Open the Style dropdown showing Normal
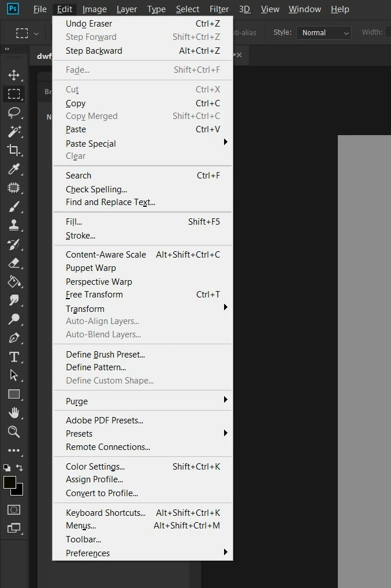This screenshot has height=588, width=391. [x=324, y=32]
